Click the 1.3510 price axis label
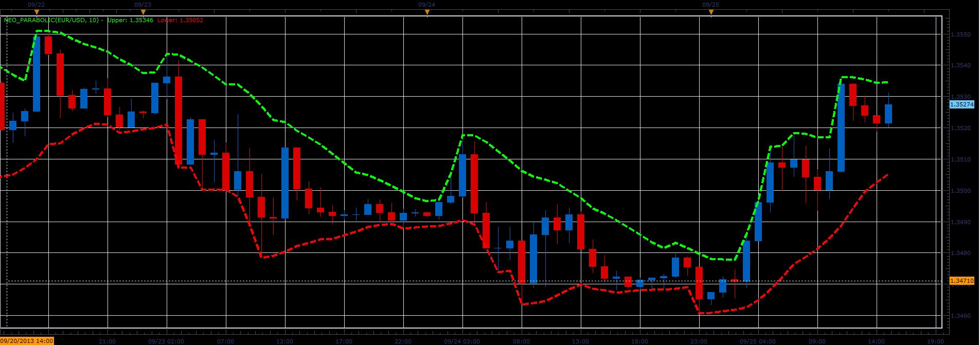Screen dimensions: 980x345 [x=960, y=159]
